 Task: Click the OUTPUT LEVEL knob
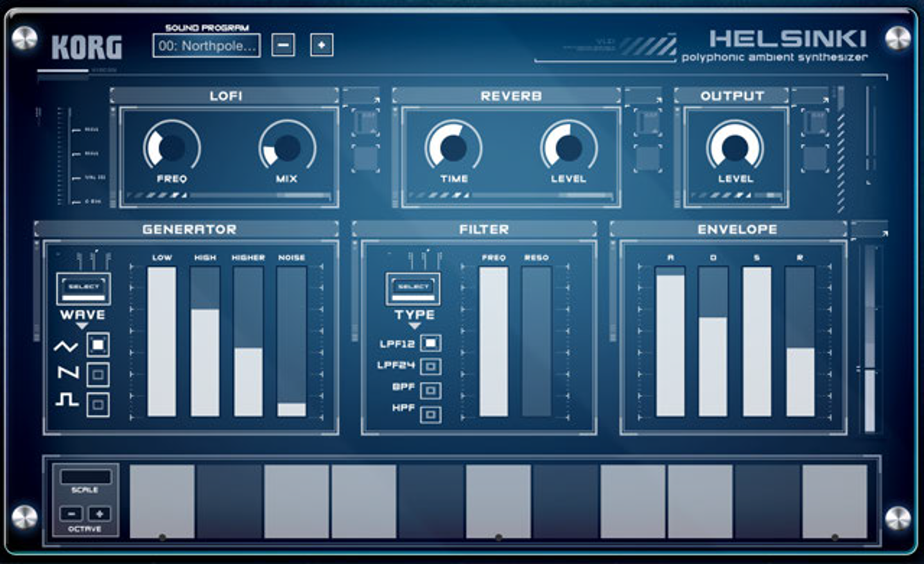[735, 148]
